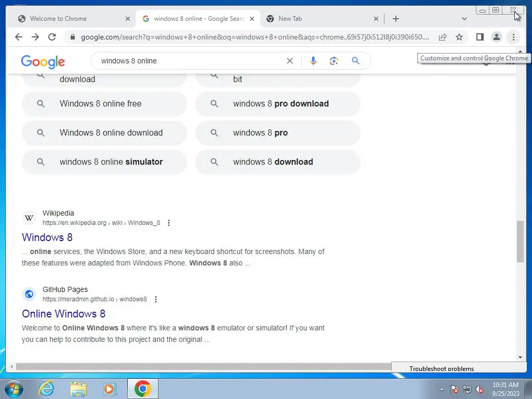Screen dimensions: 532x399
Task: Click the GitHub Pages globe favicon
Action: [29, 294]
